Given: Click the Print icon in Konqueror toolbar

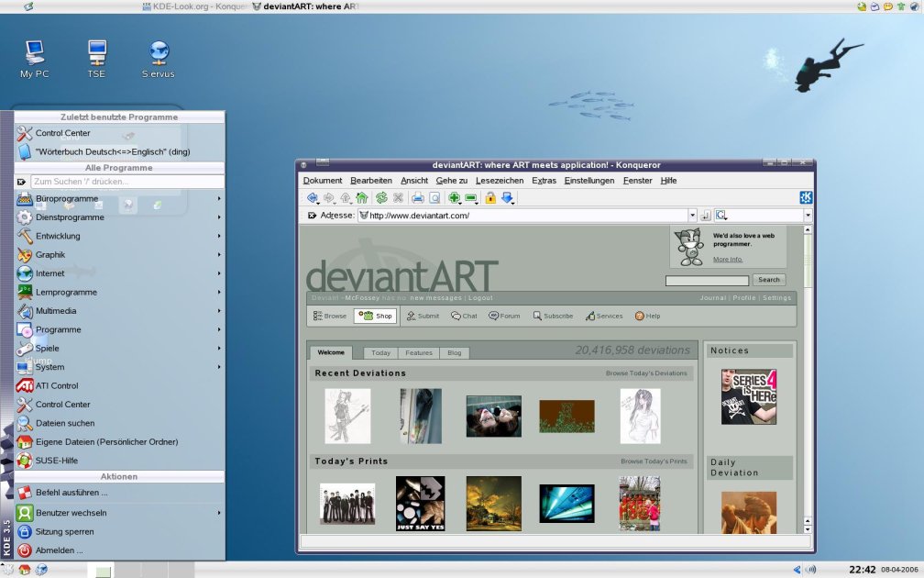Looking at the screenshot, I should pyautogui.click(x=418, y=198).
